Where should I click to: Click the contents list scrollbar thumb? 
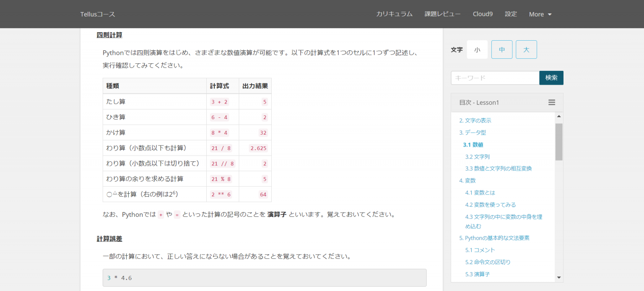(559, 142)
